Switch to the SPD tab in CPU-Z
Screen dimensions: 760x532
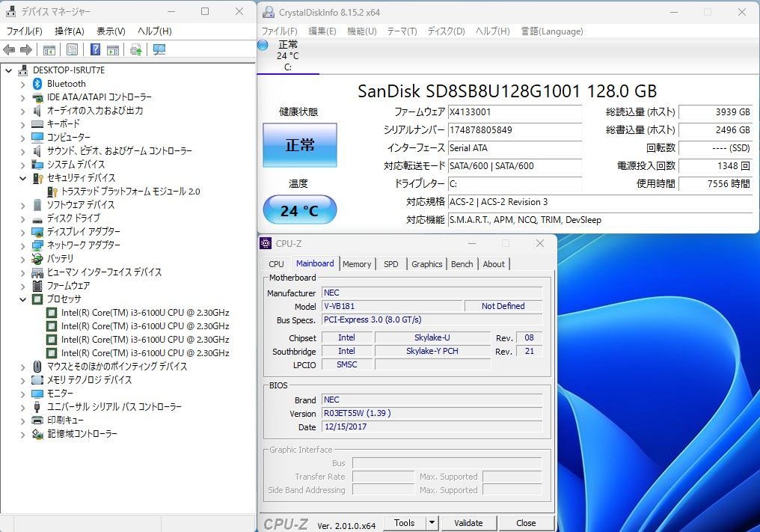point(391,264)
